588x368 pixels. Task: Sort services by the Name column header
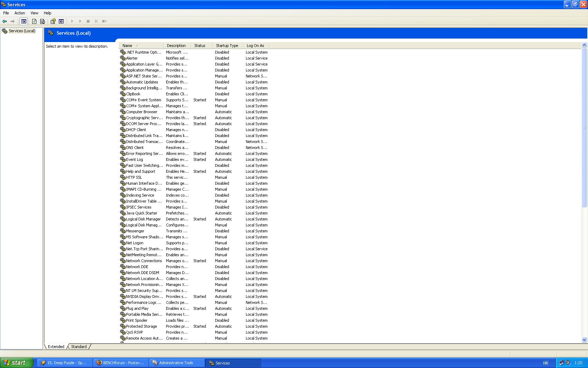point(127,46)
